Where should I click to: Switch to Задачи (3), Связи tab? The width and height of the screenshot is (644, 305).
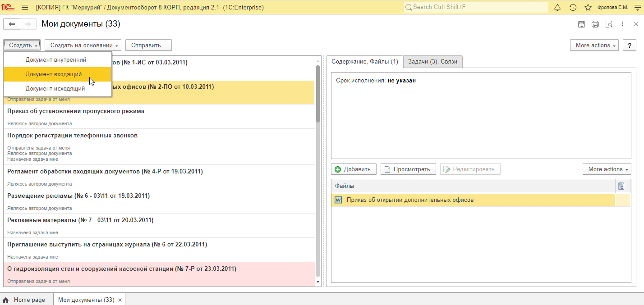[432, 62]
